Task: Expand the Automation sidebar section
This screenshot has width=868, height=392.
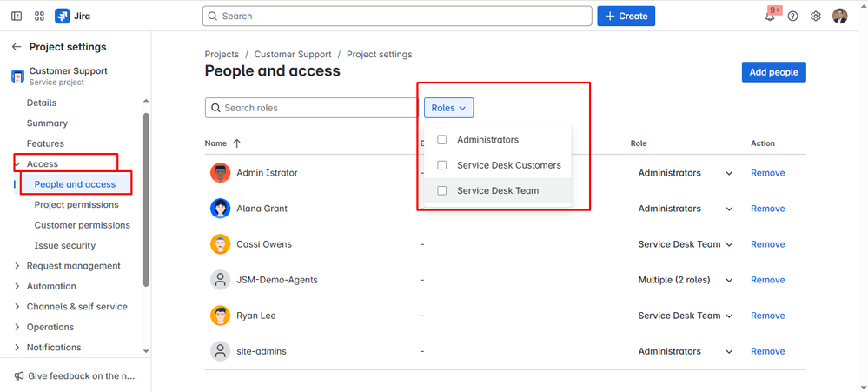Action: point(17,286)
